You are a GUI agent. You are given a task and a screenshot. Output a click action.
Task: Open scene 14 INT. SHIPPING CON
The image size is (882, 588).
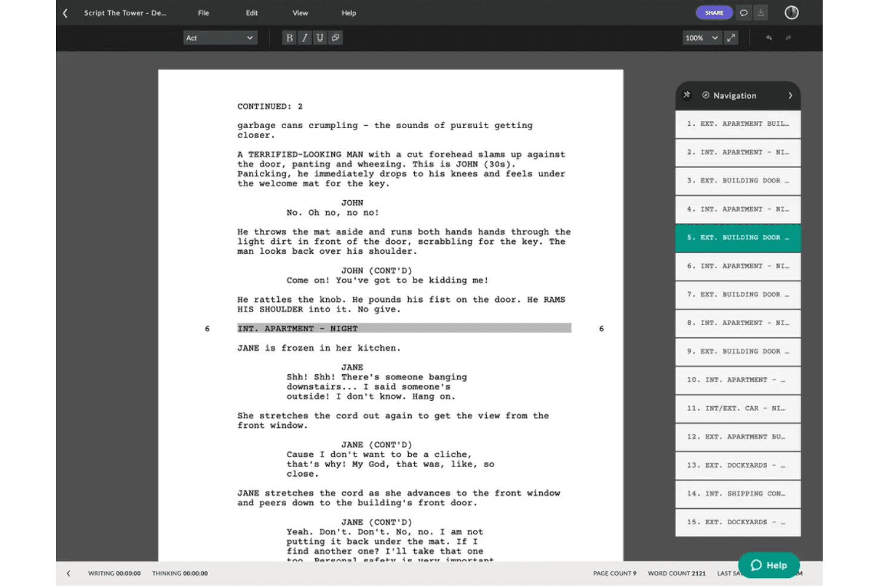click(x=738, y=494)
